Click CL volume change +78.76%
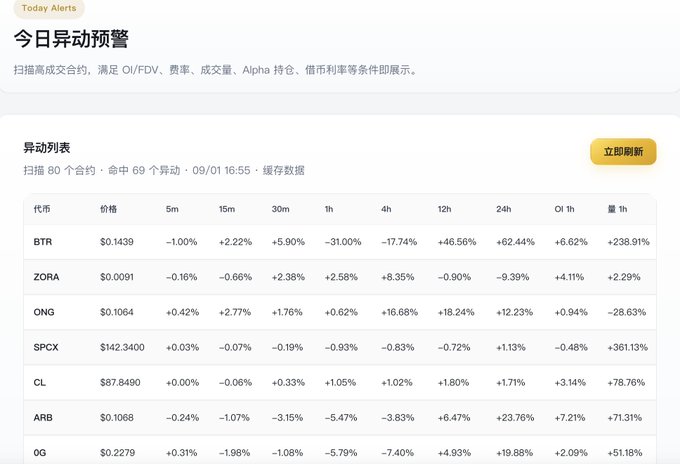This screenshot has height=464, width=680. tap(626, 382)
